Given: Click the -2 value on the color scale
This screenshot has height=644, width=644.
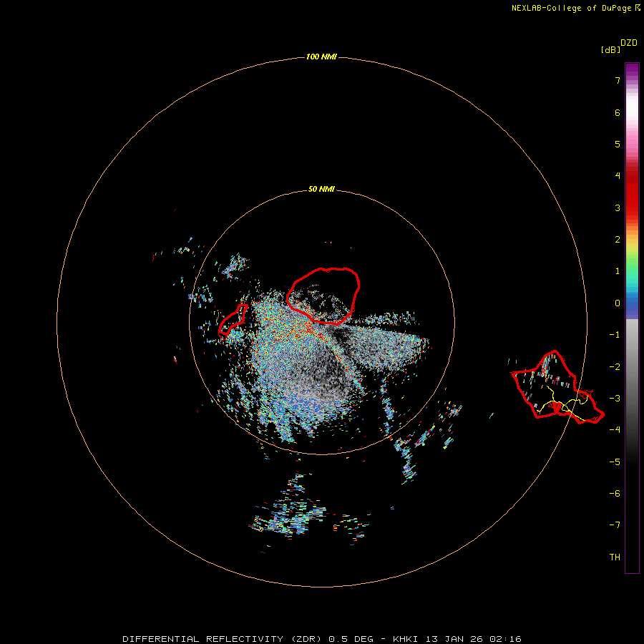Looking at the screenshot, I should (615, 367).
